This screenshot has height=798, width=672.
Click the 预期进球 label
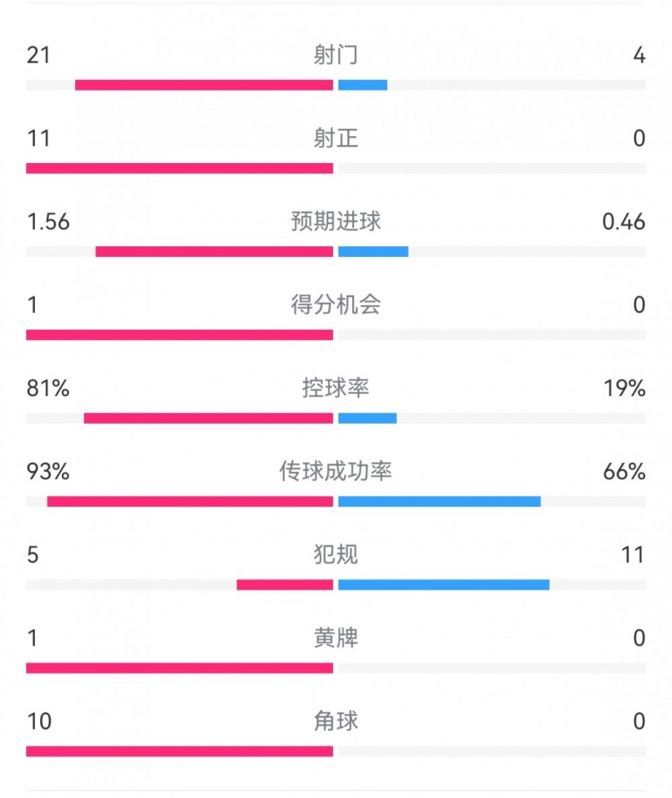click(336, 221)
